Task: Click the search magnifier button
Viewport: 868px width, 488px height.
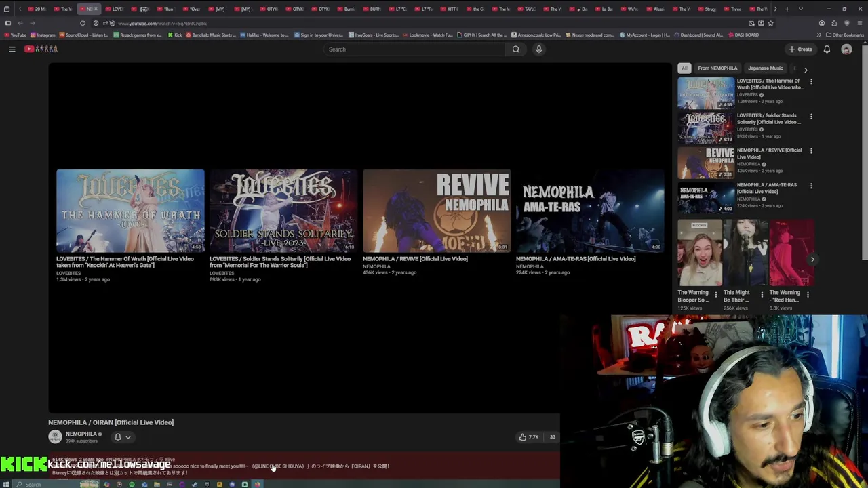Action: click(516, 49)
